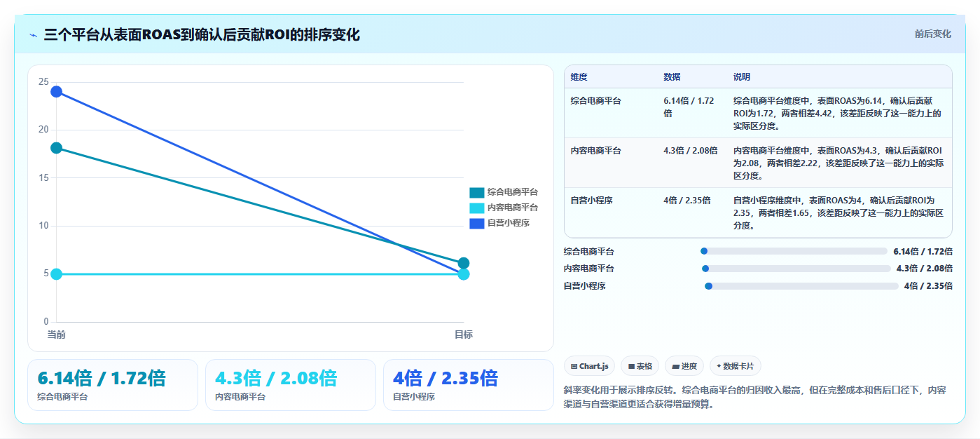980x439 pixels.
Task: Click the 综合电商平台 data point at 当前
Action: 57,148
